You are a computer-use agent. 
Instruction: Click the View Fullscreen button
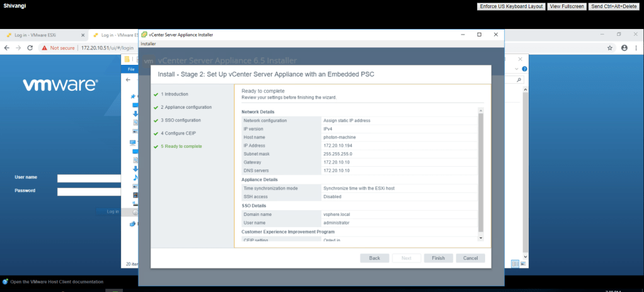click(565, 6)
